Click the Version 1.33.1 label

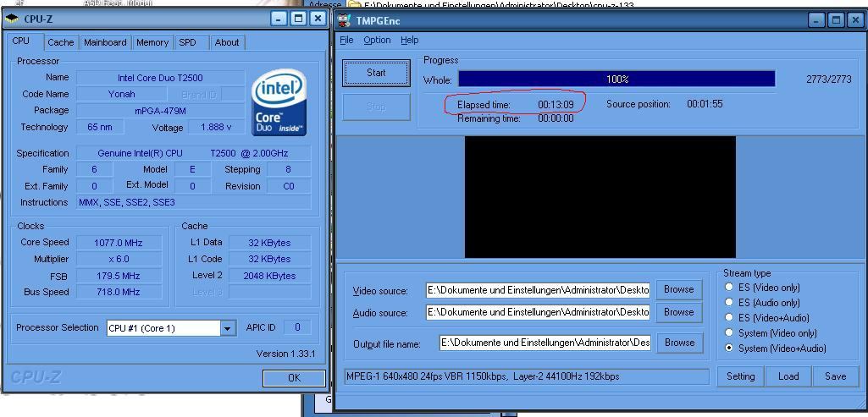pyautogui.click(x=285, y=354)
